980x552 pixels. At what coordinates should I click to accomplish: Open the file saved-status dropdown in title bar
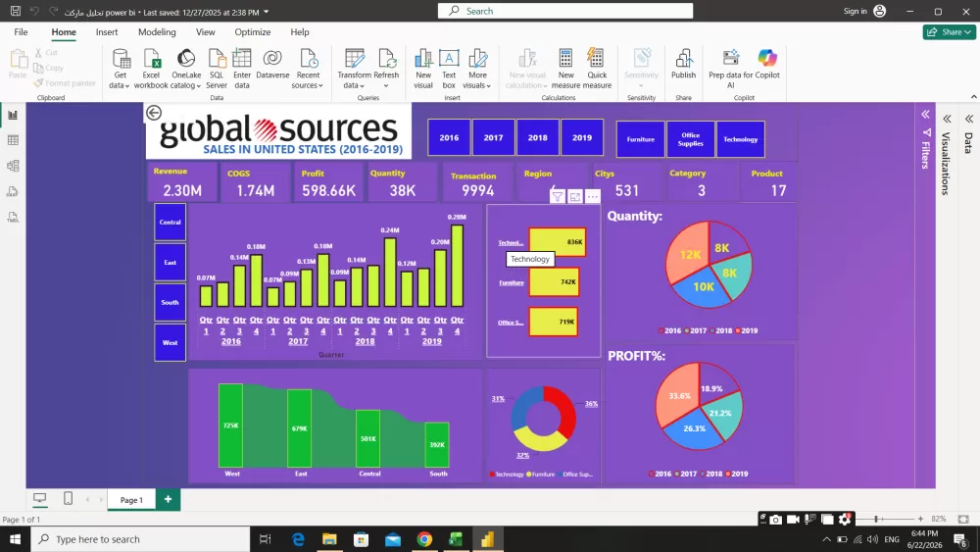coord(267,12)
